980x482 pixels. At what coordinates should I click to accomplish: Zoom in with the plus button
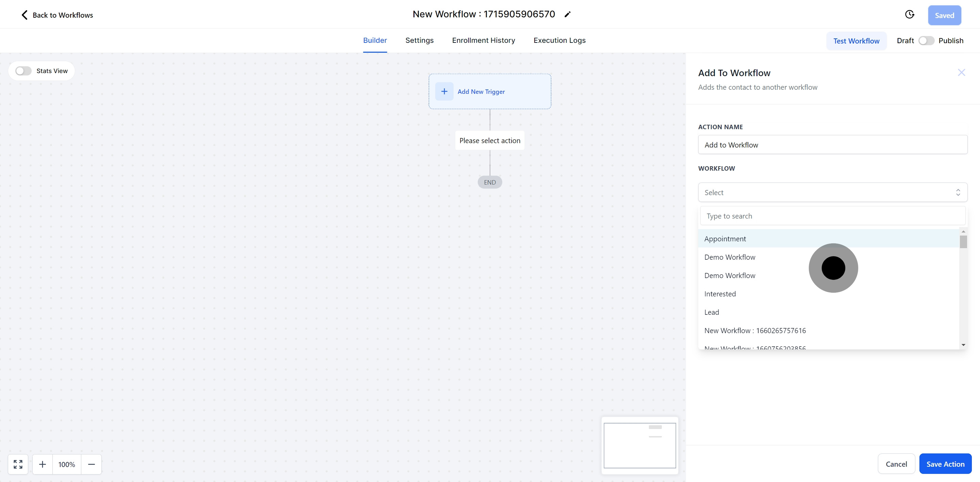pyautogui.click(x=43, y=464)
